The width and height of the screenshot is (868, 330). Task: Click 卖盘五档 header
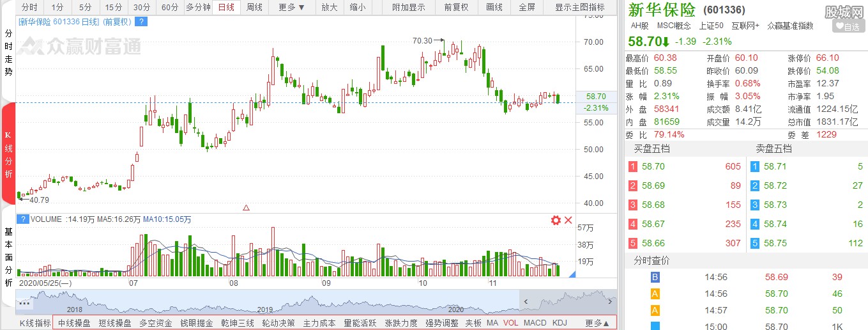coord(774,148)
